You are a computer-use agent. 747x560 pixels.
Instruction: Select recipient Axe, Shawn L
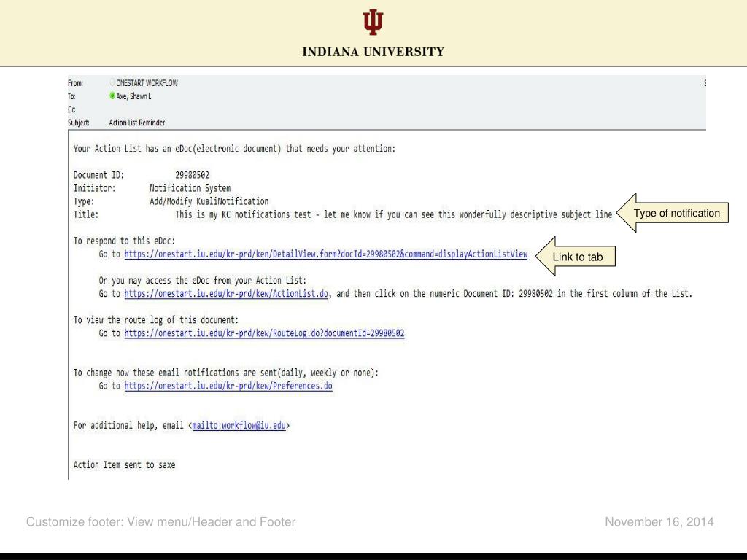134,96
